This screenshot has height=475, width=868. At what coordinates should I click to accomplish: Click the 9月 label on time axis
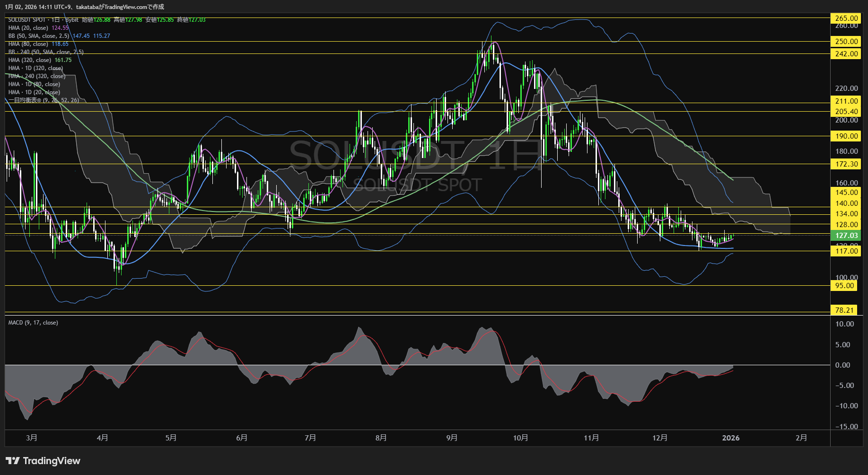pyautogui.click(x=452, y=438)
